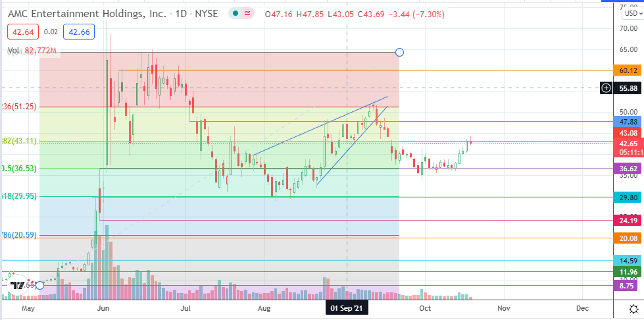
Task: Click the low value L43.05
Action: click(341, 14)
